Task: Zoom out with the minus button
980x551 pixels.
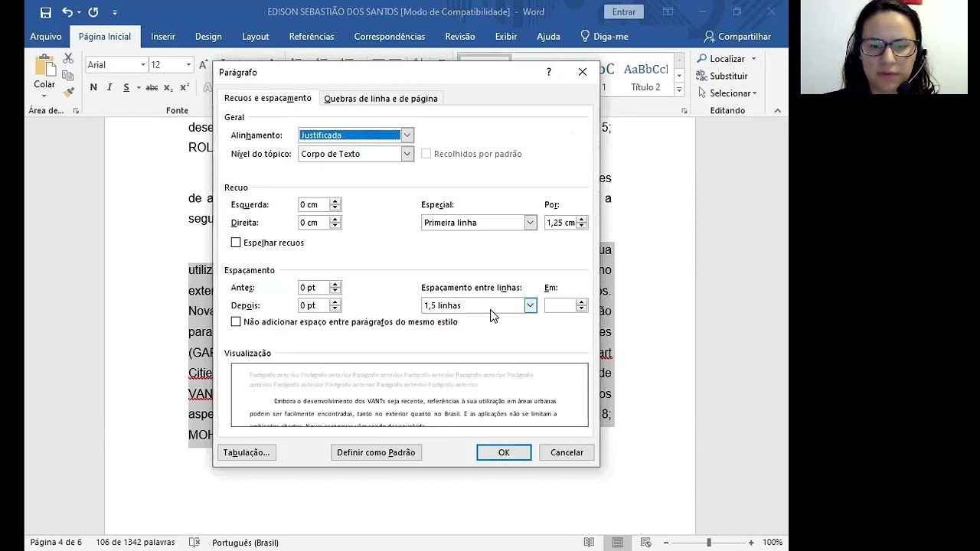Action: coord(666,542)
